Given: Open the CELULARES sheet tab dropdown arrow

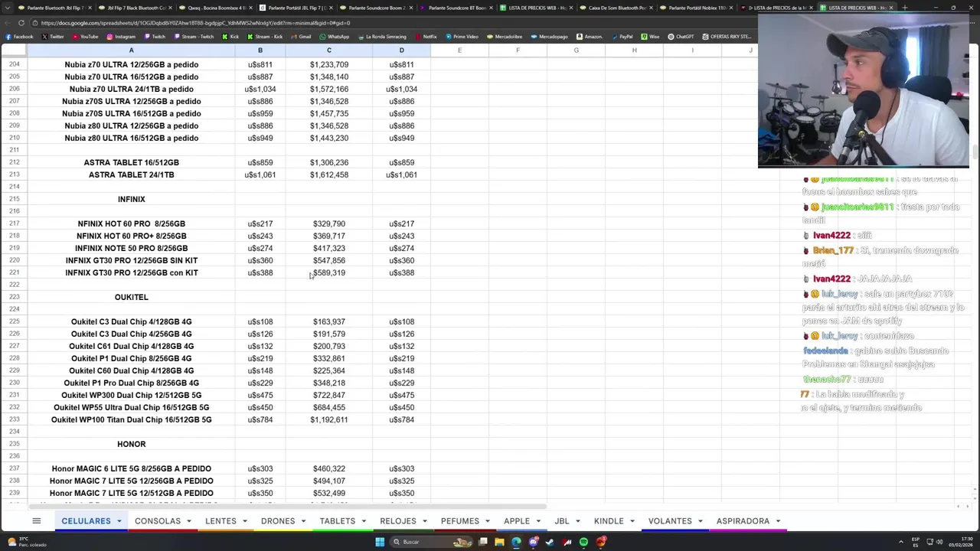Looking at the screenshot, I should tap(119, 521).
